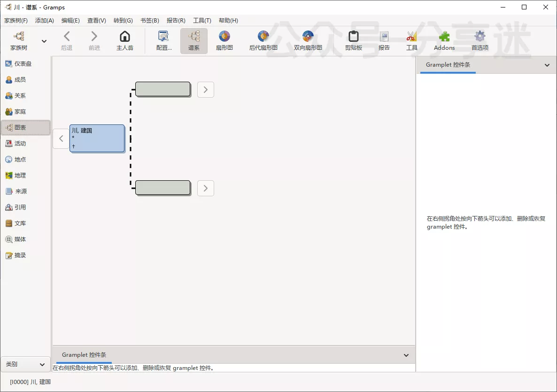Image resolution: width=557 pixels, height=392 pixels.
Task: Open the 报告(R) menu
Action: tap(176, 21)
